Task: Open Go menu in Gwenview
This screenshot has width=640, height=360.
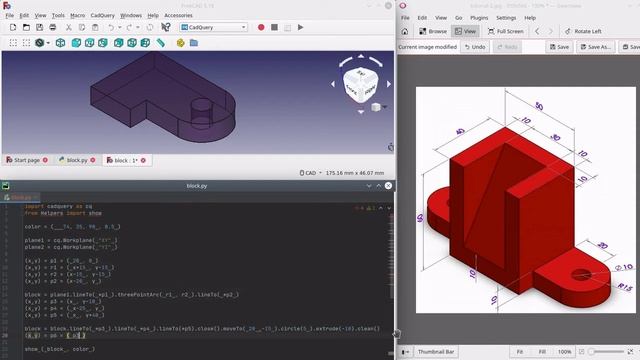Action: pos(459,18)
